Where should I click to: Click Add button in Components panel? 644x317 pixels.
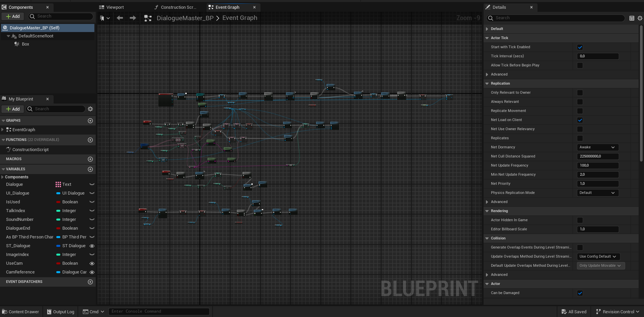[13, 16]
